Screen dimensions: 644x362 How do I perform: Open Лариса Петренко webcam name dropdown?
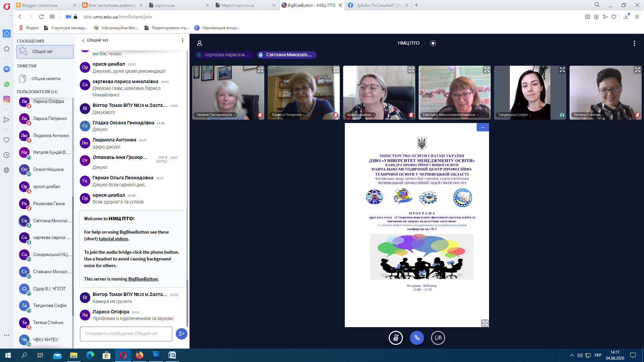point(288,115)
